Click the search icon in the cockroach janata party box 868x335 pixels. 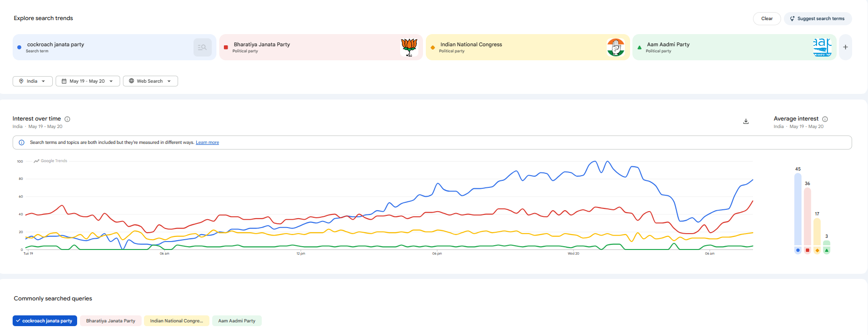[202, 47]
